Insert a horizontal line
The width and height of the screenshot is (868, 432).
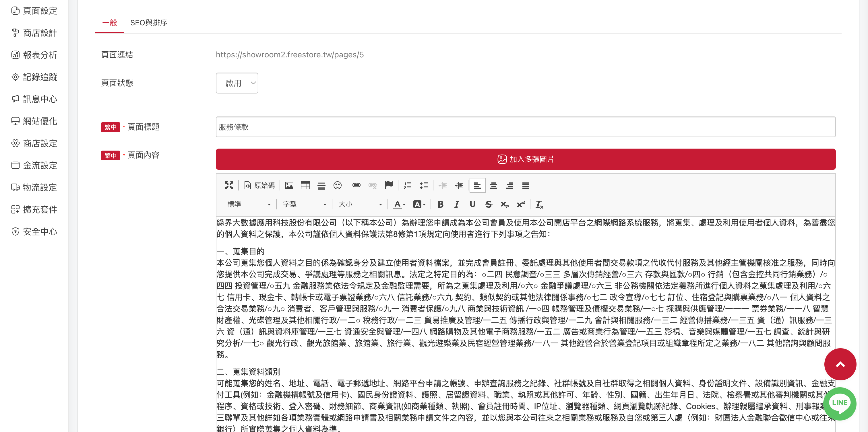(321, 185)
